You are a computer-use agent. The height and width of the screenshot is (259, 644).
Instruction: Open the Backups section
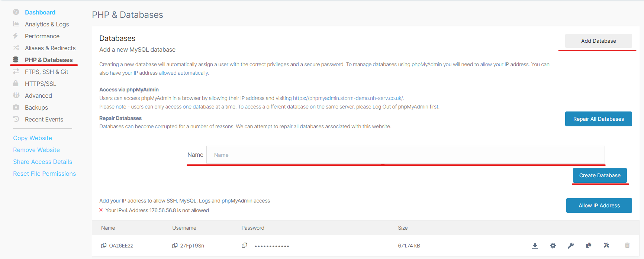pos(36,107)
